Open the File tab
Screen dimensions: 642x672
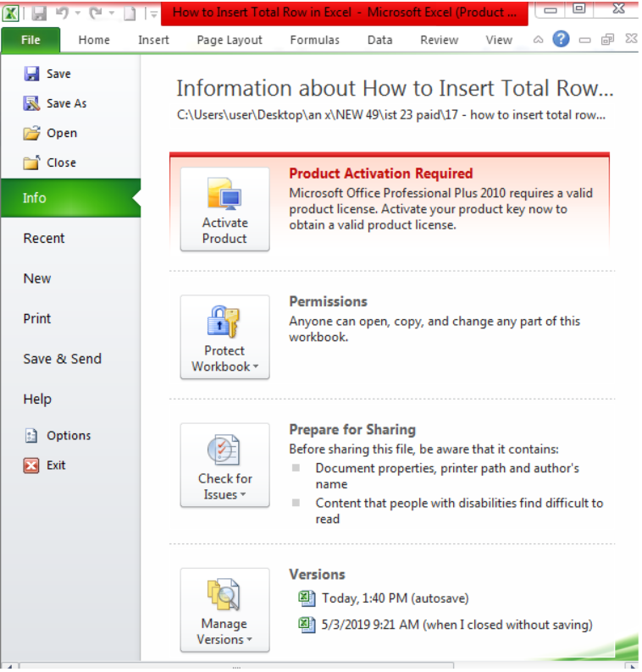point(30,41)
